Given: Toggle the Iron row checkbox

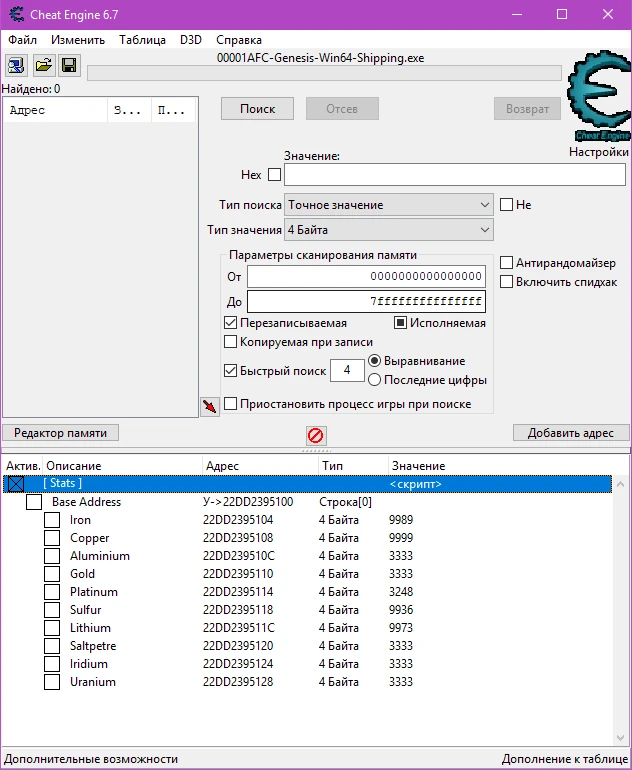Looking at the screenshot, I should tap(52, 520).
